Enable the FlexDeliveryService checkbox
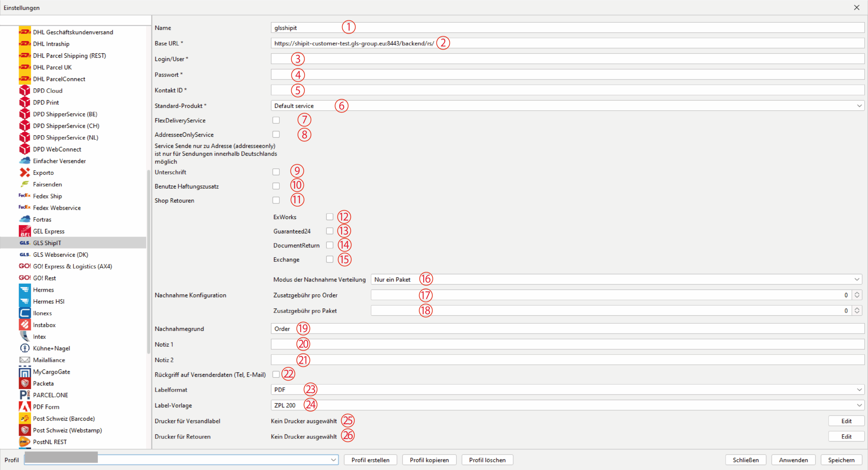The width and height of the screenshot is (868, 470). (x=276, y=120)
